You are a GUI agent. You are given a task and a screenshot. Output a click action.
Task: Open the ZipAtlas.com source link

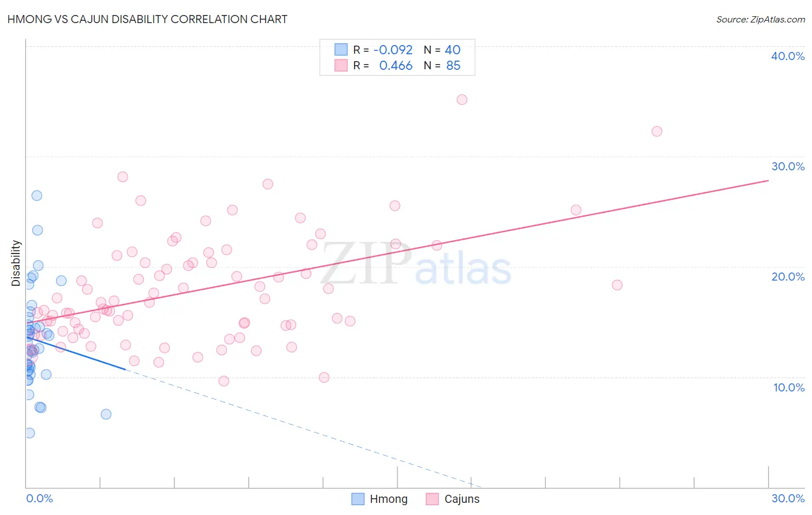tap(761, 19)
